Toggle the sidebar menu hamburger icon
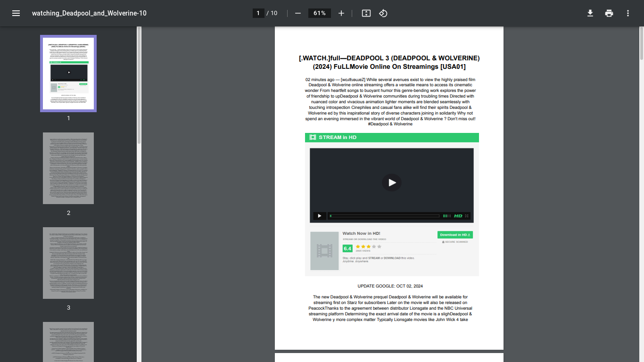This screenshot has width=644, height=362. coord(16,13)
